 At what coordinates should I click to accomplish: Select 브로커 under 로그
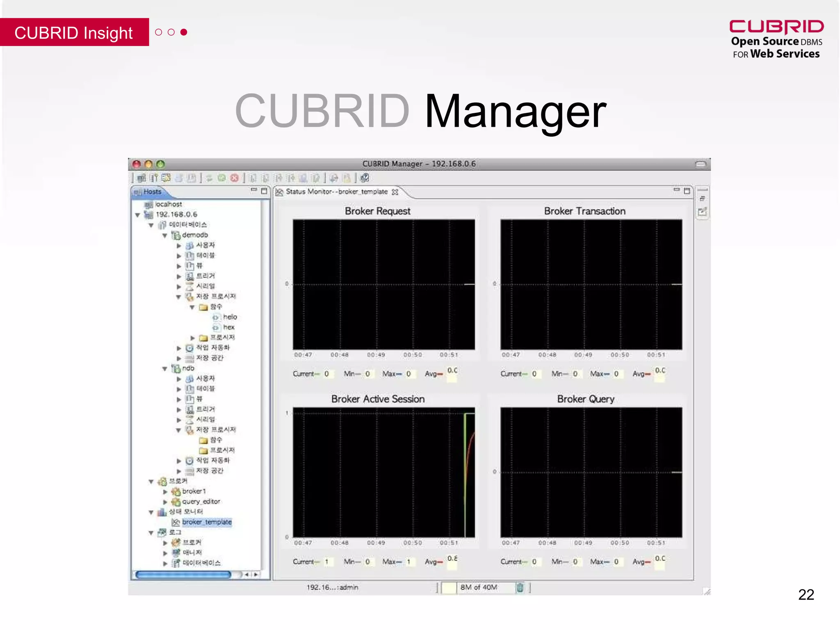(x=192, y=543)
